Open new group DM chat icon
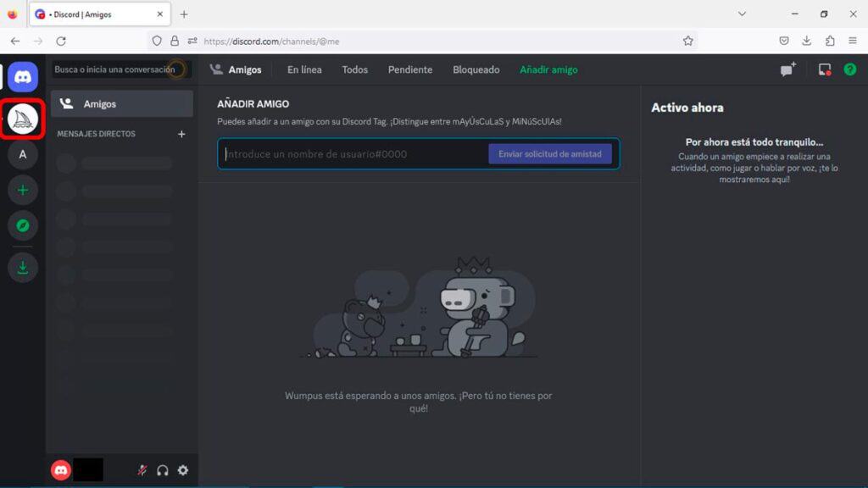The width and height of the screenshot is (868, 488). [787, 69]
